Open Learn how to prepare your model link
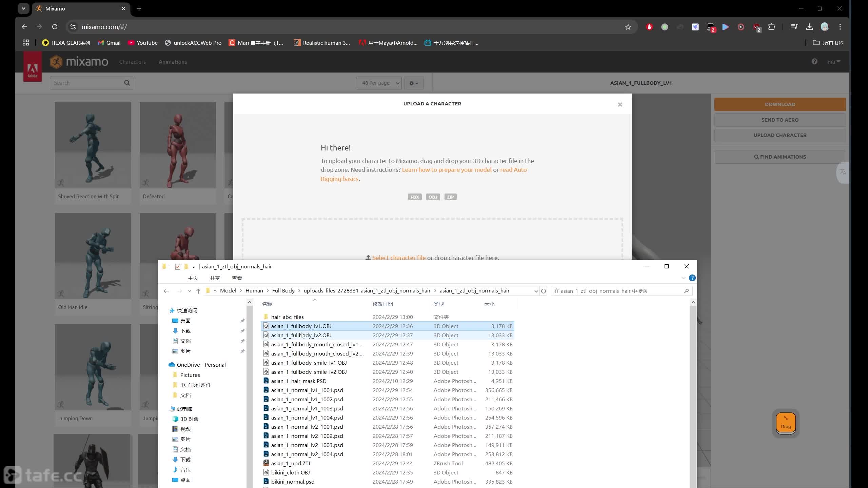Screen dimensions: 868x488 [x=447, y=170]
